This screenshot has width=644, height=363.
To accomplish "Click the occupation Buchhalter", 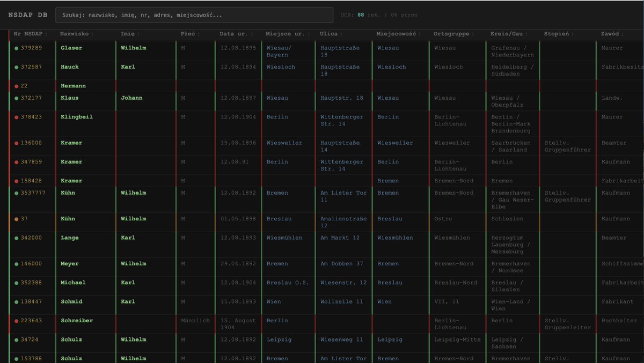I will point(620,321).
